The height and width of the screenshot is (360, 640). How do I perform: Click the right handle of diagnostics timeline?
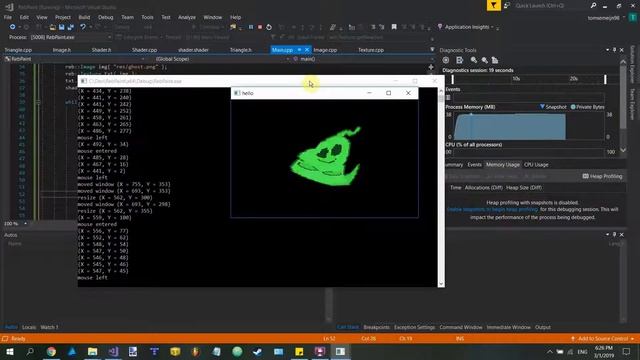(x=605, y=79)
